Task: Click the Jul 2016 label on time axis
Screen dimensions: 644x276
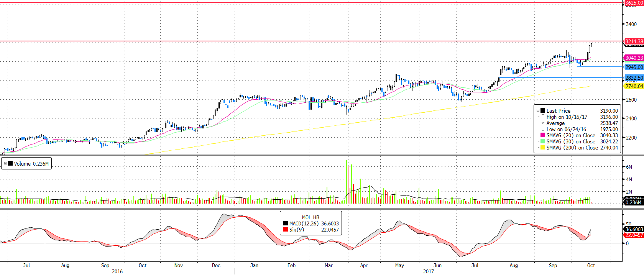Action: point(26,265)
